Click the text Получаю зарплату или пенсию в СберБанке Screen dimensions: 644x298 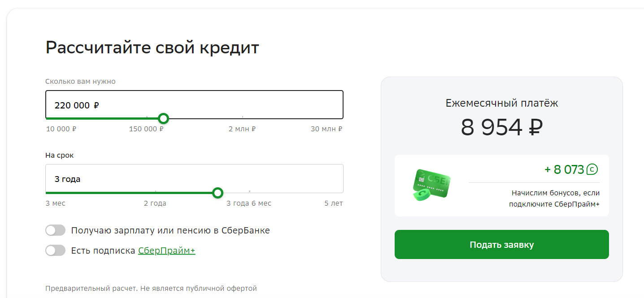(x=170, y=230)
